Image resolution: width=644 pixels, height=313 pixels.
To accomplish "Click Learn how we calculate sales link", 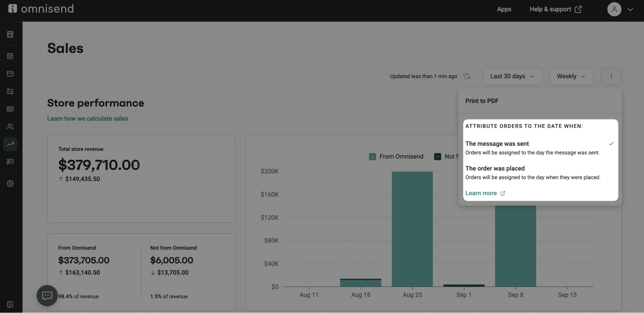I will (87, 118).
